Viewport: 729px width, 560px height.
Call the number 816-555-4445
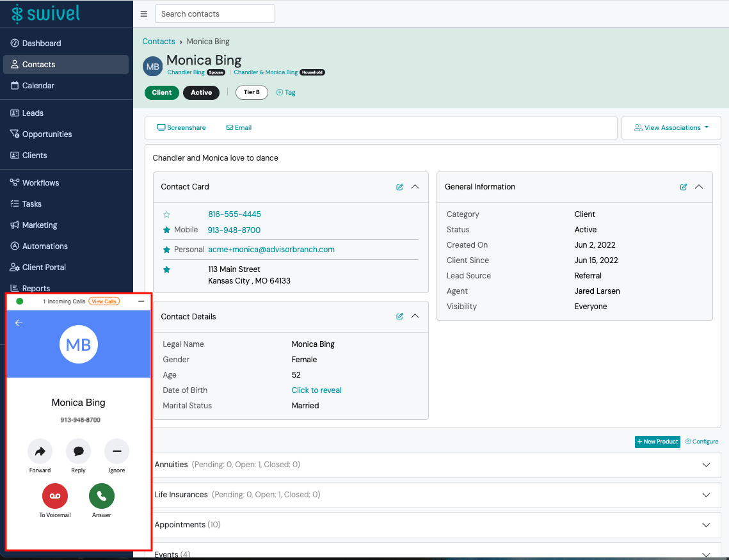pos(234,214)
